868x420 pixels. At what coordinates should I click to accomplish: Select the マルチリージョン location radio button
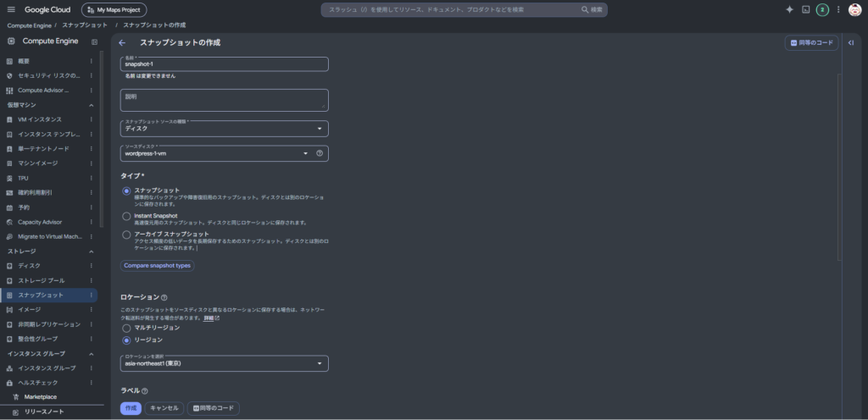126,329
